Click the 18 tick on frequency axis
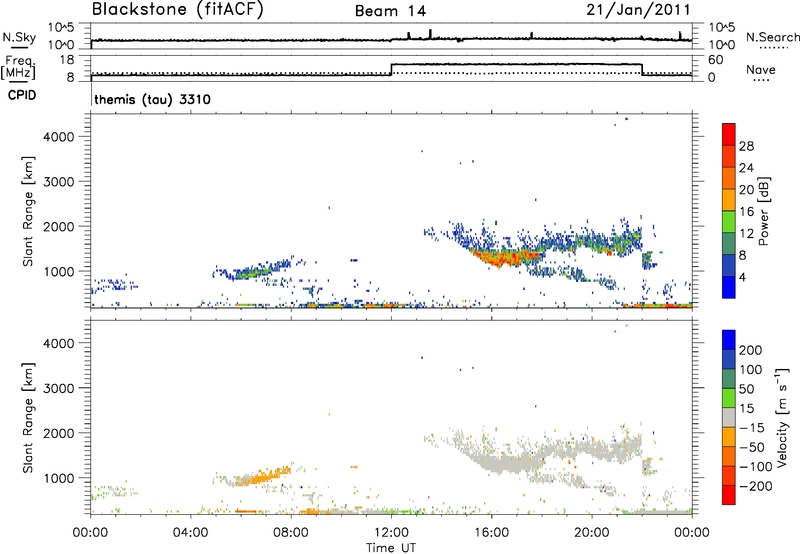 point(66,60)
